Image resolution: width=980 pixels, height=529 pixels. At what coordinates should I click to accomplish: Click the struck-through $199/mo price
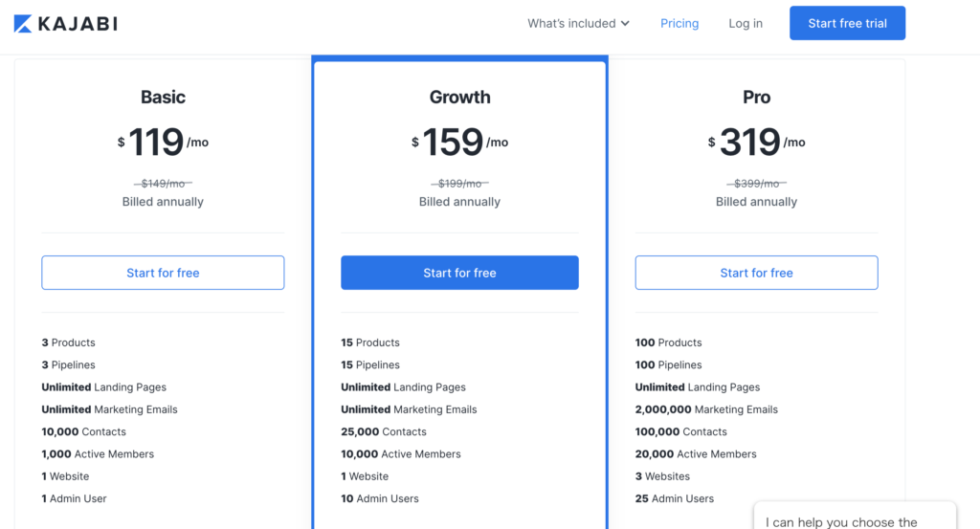(459, 184)
